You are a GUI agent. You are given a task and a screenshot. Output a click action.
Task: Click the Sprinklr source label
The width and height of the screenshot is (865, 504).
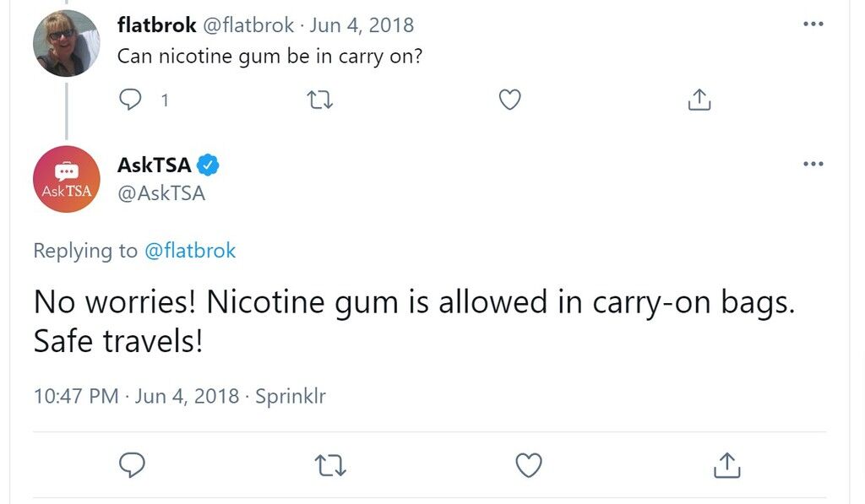click(291, 396)
